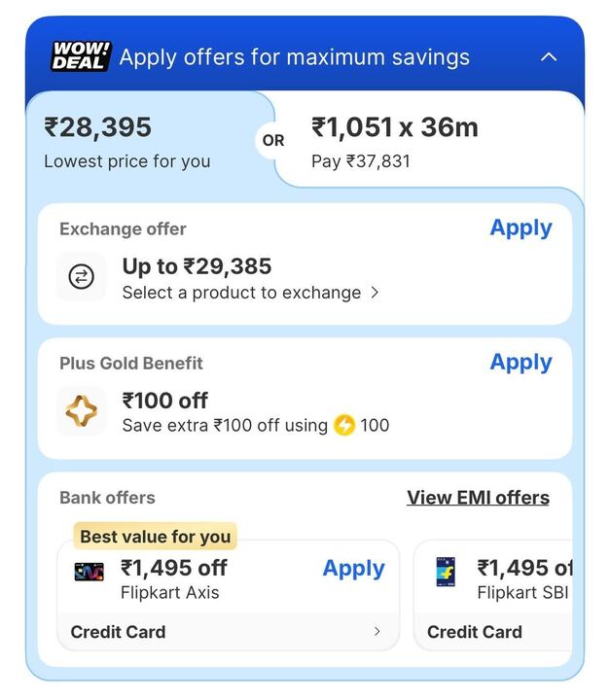Select the ₹28,395 lowest price option
Viewport: 610px width, 700px height.
click(x=126, y=142)
